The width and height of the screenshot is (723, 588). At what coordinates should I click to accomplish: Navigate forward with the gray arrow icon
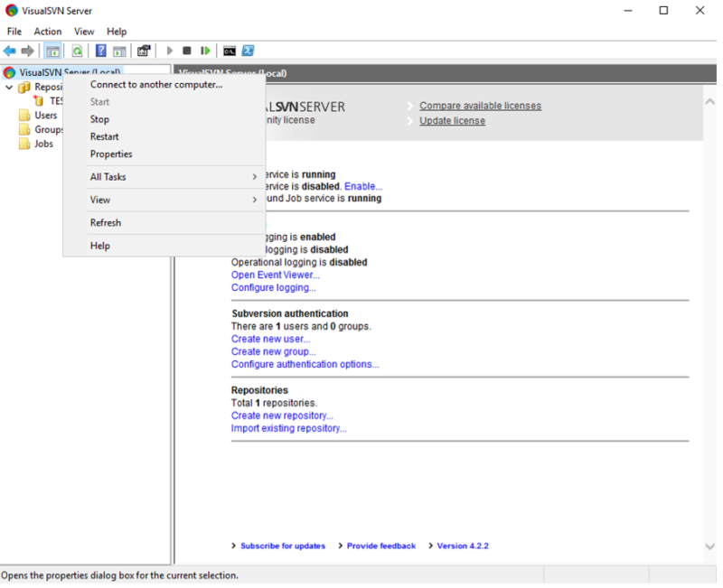(x=30, y=51)
